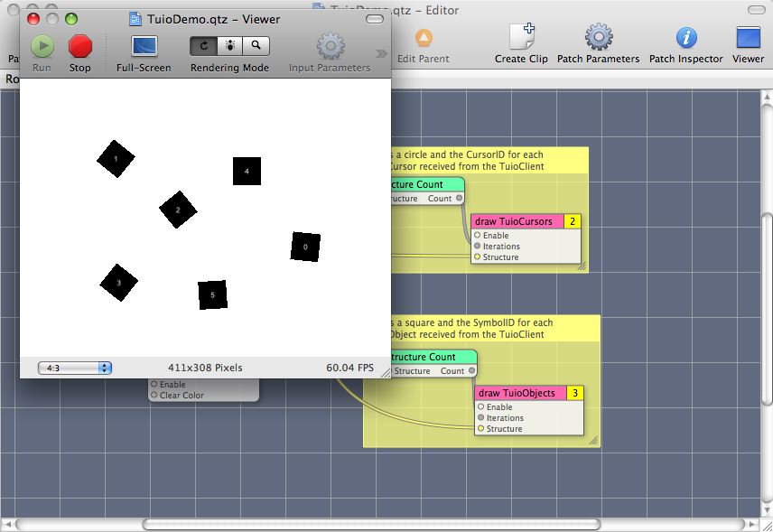Toggle the viewer toolbar pill button
This screenshot has width=773, height=532.
(374, 19)
